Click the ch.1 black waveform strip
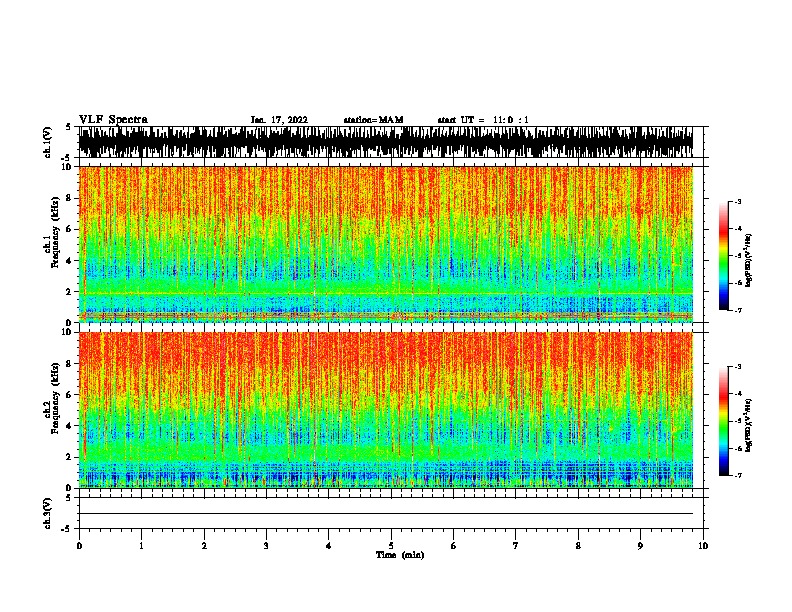Image resolution: width=792 pixels, height=612 pixels. [x=386, y=142]
